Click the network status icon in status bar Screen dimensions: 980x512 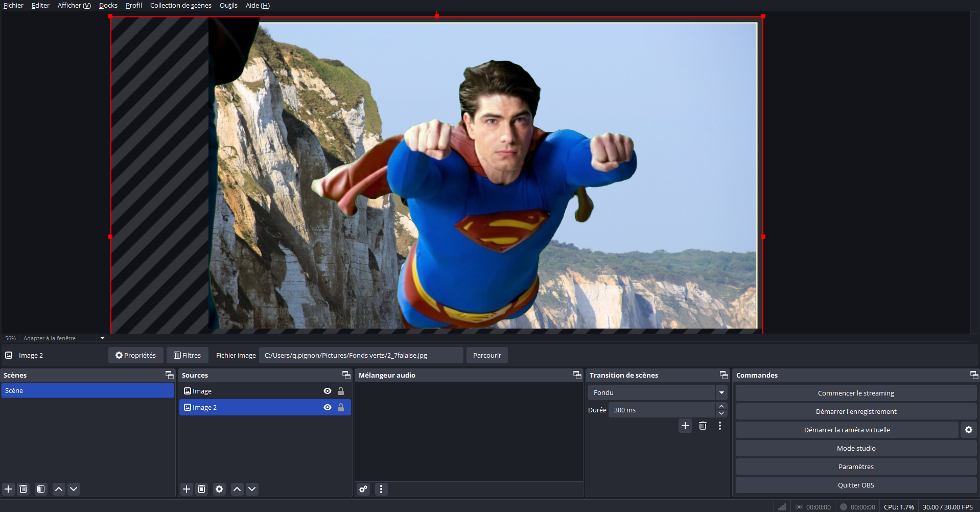pos(782,507)
